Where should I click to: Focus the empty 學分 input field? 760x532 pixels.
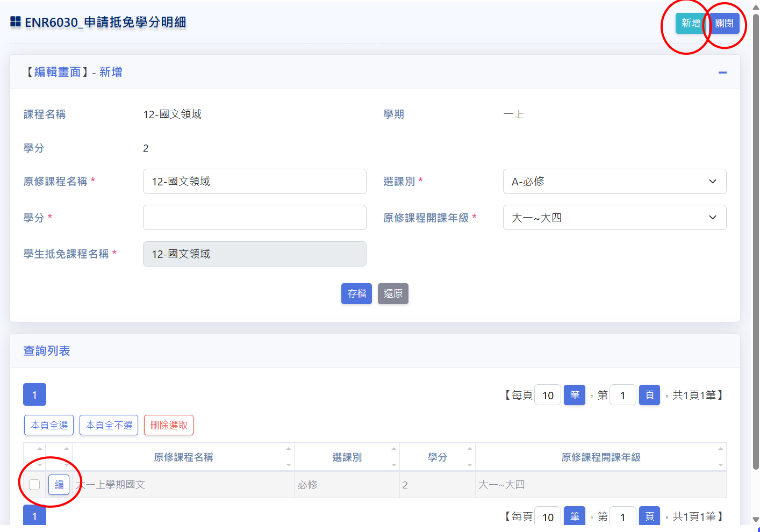tap(255, 218)
